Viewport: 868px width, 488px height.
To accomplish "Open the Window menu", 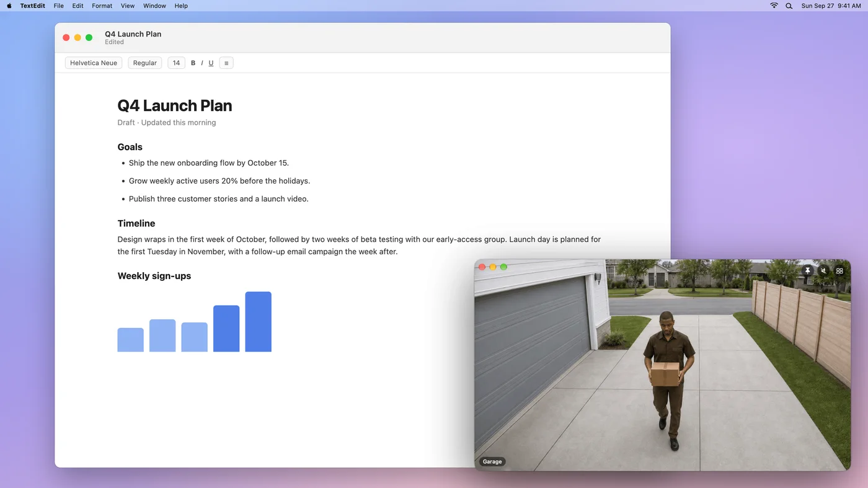I will click(154, 6).
